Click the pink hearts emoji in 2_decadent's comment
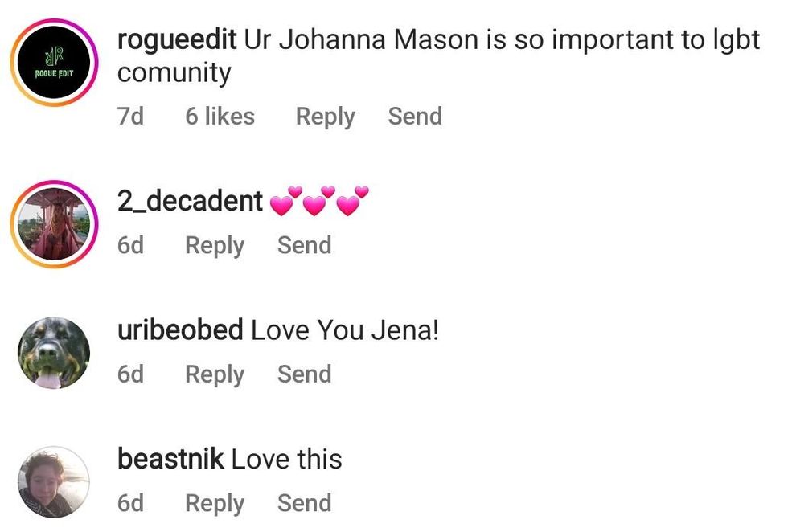Viewport: 788px width, 532px height. (x=319, y=201)
